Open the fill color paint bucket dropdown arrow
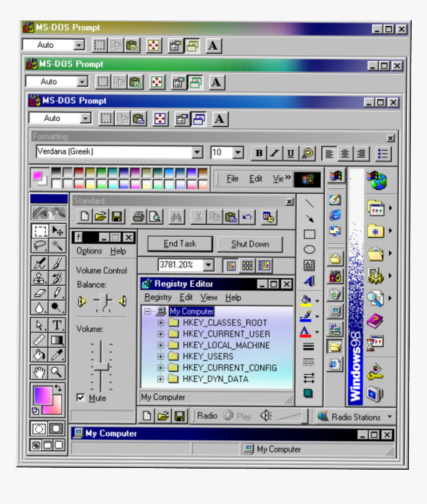The image size is (427, 504). 317,301
